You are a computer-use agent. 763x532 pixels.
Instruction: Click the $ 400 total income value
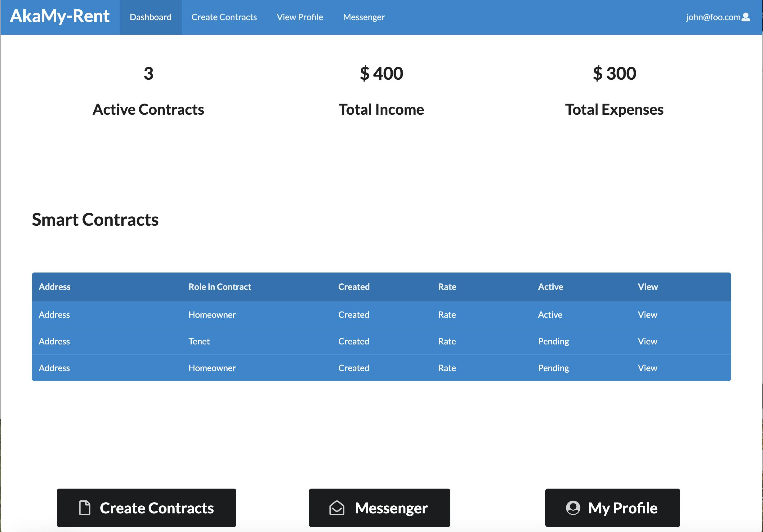tap(381, 73)
